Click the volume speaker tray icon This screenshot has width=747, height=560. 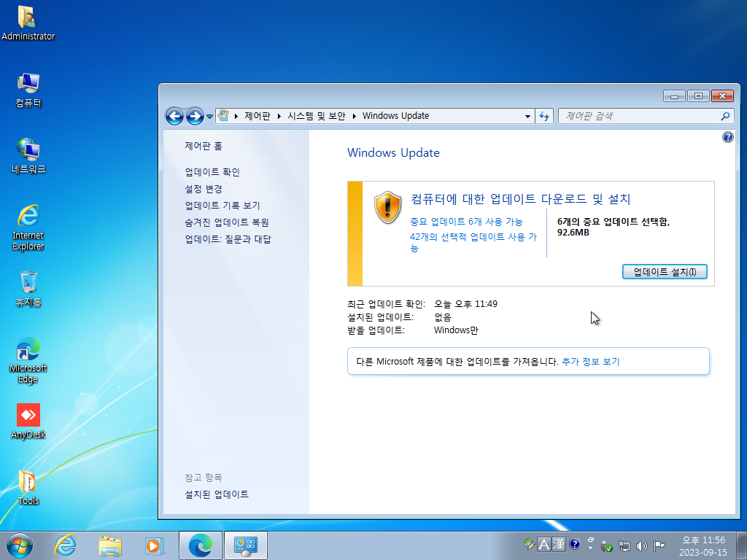click(x=642, y=546)
